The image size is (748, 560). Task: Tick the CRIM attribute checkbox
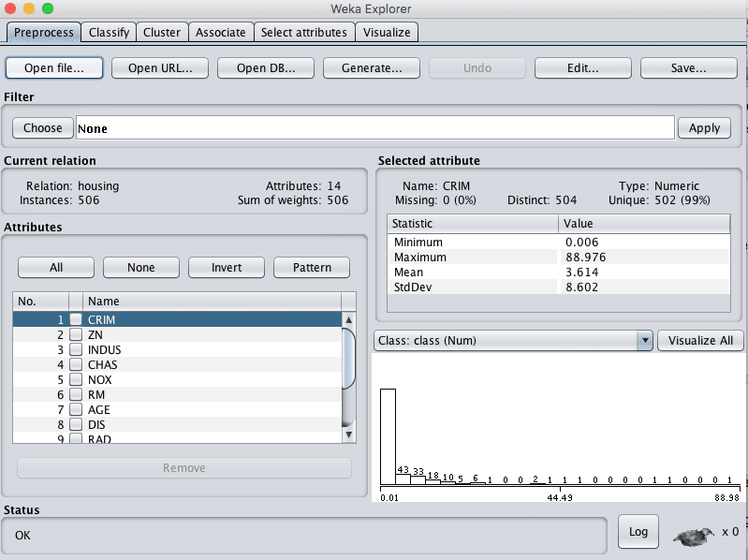(76, 319)
